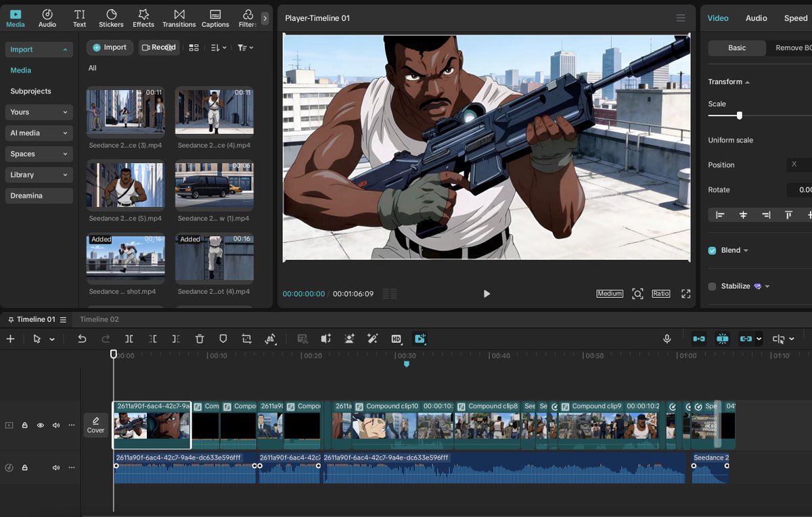
Task: Click the Delete trash icon
Action: pyautogui.click(x=200, y=339)
